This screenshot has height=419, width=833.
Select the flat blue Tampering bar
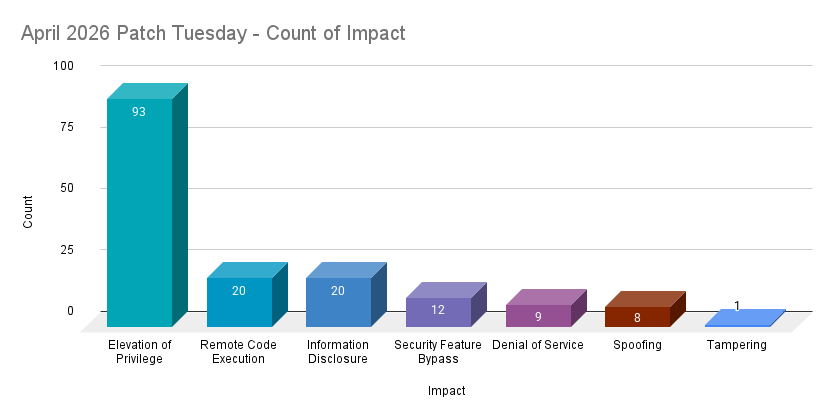738,320
